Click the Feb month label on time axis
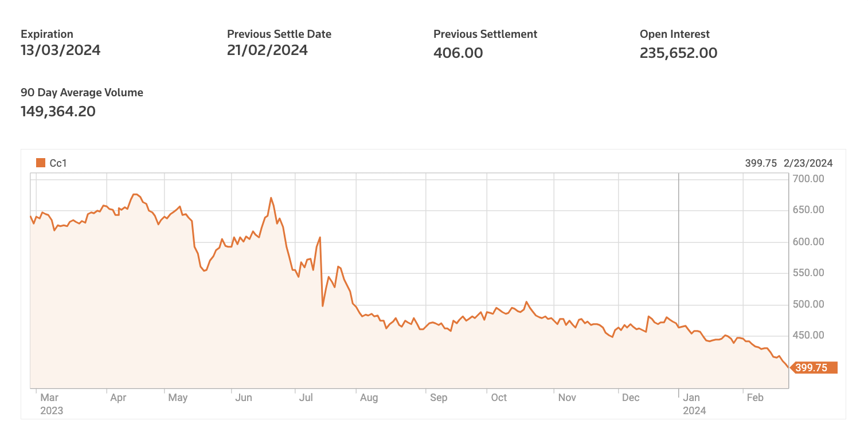 (x=755, y=398)
